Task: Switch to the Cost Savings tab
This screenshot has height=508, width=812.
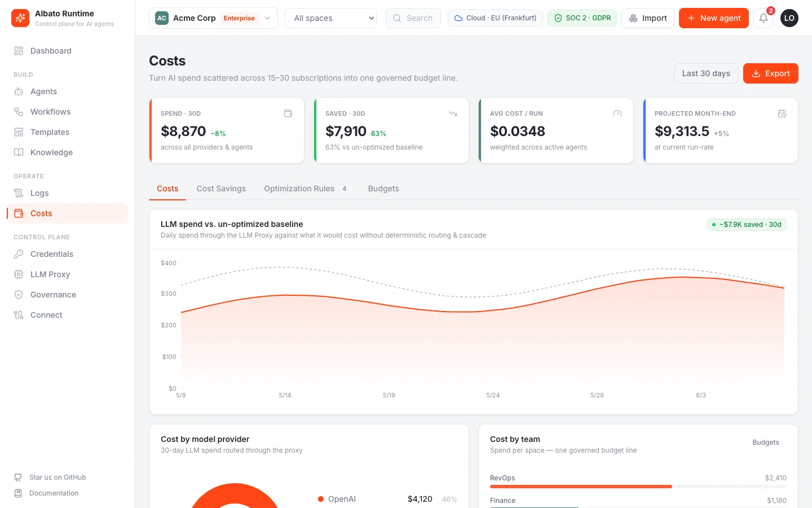Action: pyautogui.click(x=221, y=189)
